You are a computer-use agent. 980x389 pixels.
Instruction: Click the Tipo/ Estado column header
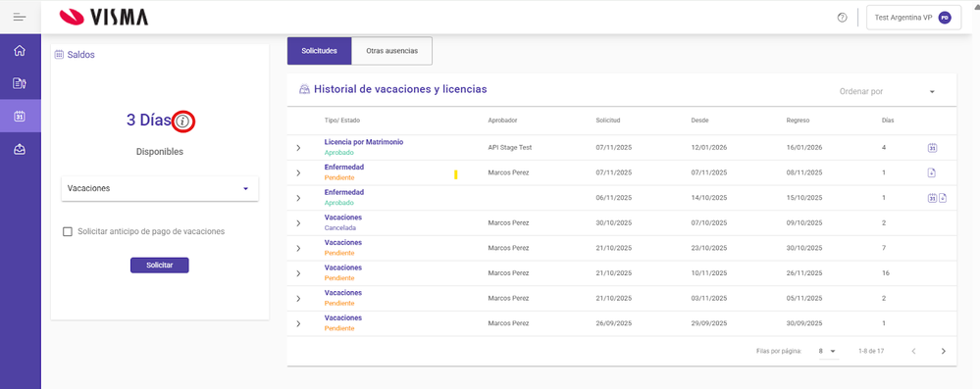tap(342, 120)
